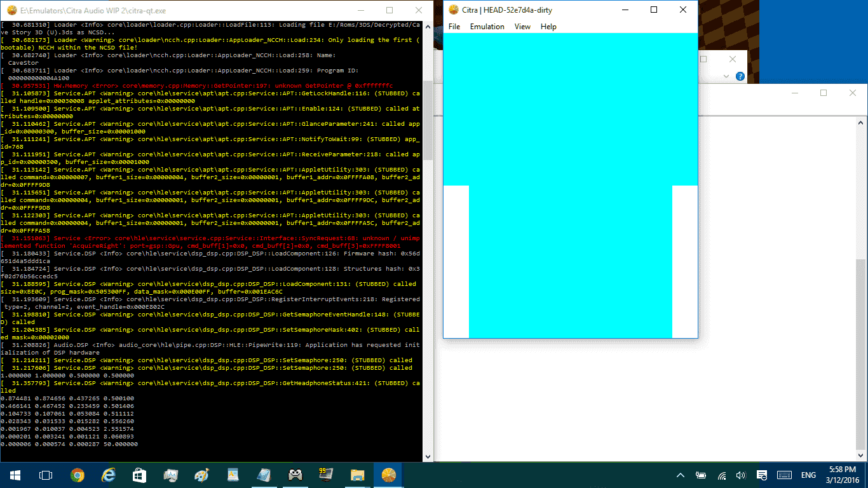Viewport: 868px width, 488px height.
Task: Open the File menu in Citra
Action: click(x=454, y=27)
